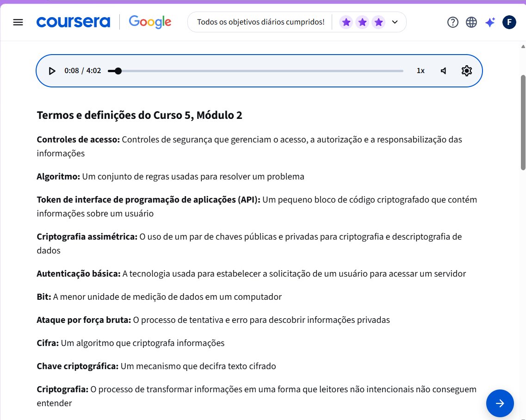Click 'Um mecanismo que decifra texto cifrado' definition

(x=198, y=366)
